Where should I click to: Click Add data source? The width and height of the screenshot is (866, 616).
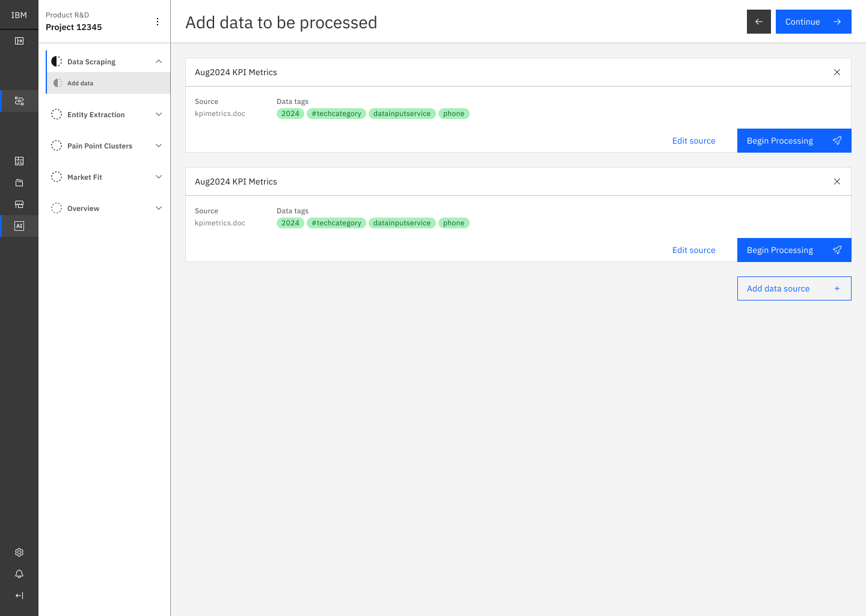pos(794,288)
